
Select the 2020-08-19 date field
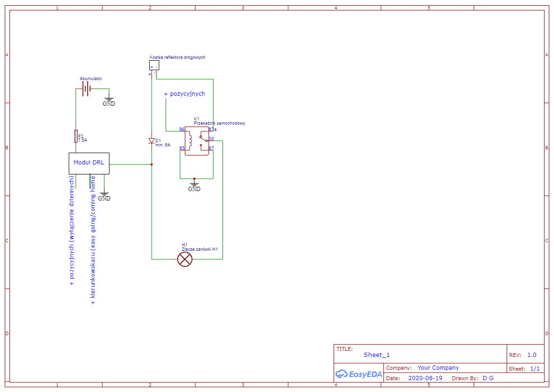(x=425, y=378)
